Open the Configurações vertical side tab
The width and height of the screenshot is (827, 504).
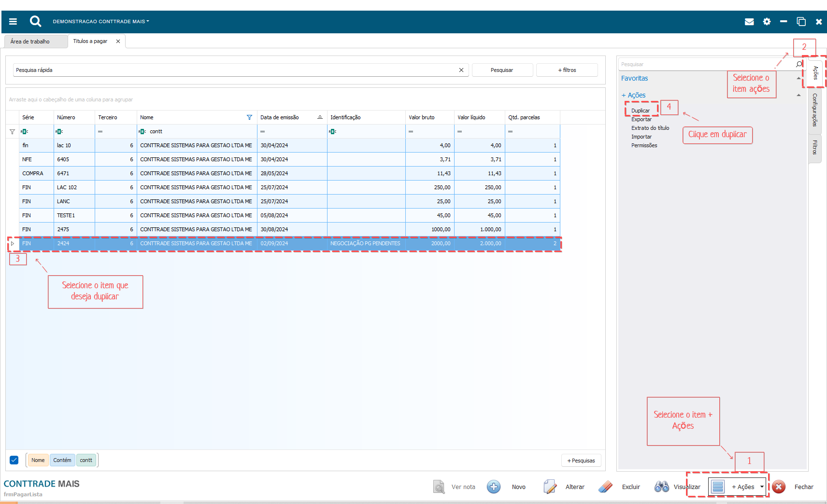pyautogui.click(x=814, y=110)
